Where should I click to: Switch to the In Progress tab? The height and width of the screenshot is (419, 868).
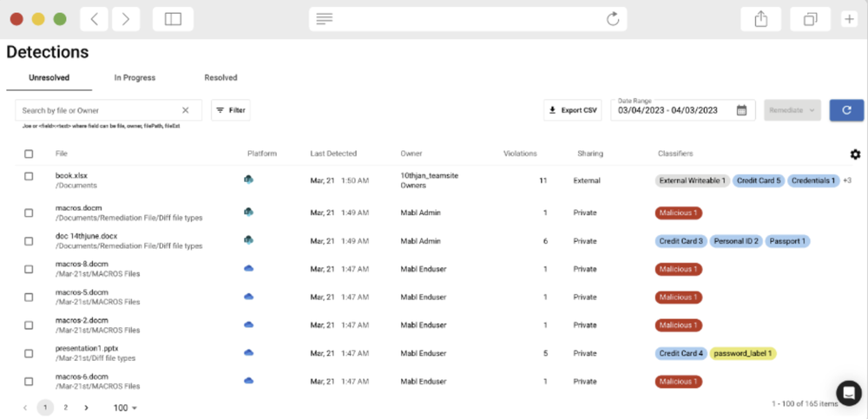tap(135, 78)
